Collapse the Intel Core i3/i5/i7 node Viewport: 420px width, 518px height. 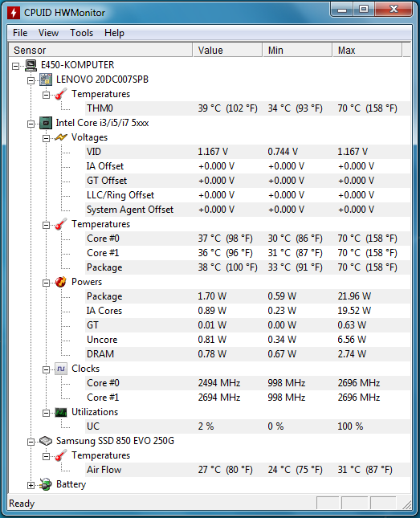(x=31, y=124)
